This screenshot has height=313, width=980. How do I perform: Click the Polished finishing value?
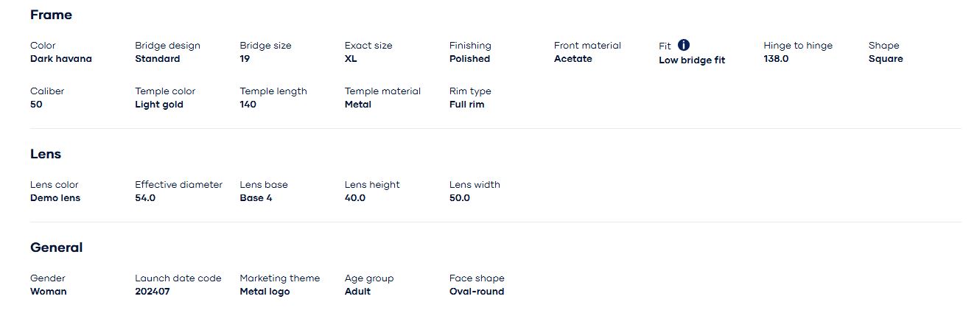(x=469, y=59)
